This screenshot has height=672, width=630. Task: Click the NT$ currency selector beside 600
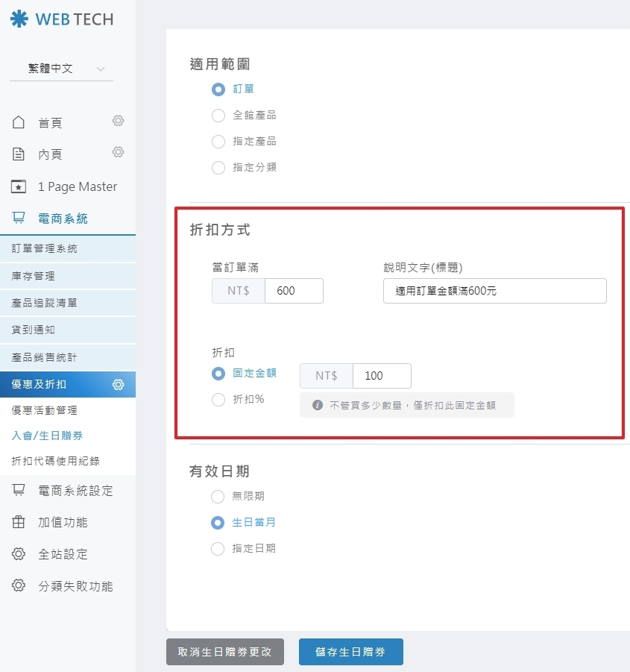pyautogui.click(x=237, y=291)
